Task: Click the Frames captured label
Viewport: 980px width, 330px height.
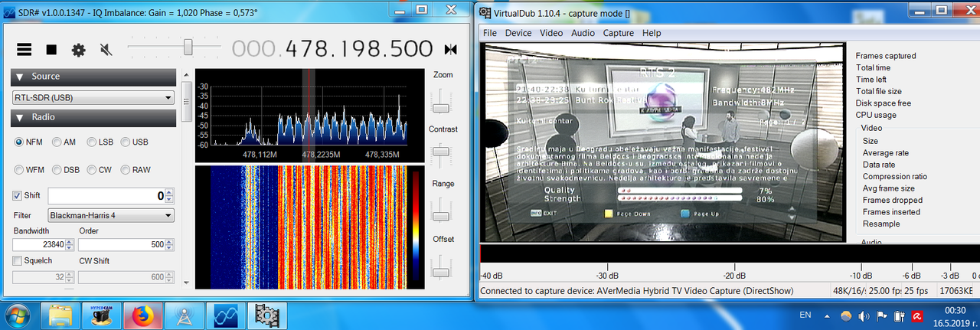Action: coord(886,56)
